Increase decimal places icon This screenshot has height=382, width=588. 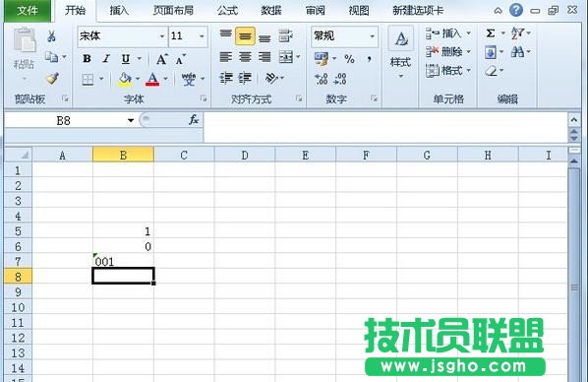click(322, 79)
